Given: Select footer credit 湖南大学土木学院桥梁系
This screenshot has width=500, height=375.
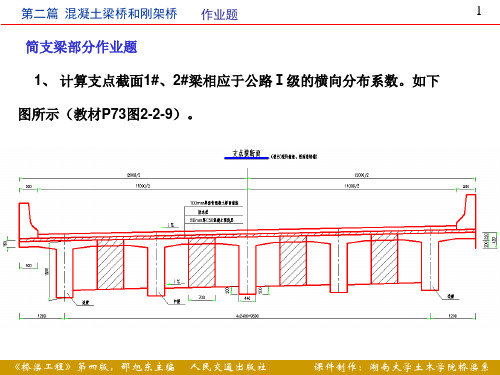Looking at the screenshot, I should [x=429, y=367].
